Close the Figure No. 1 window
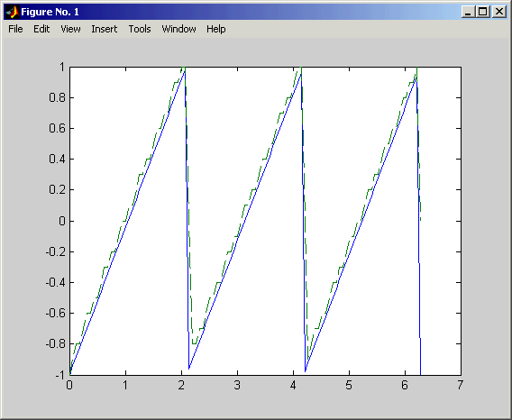Screen dimensions: 512x420 499,12
